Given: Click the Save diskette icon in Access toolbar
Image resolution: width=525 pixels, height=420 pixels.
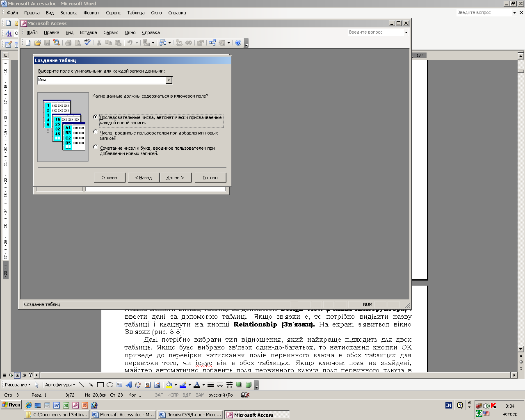Looking at the screenshot, I should [x=47, y=43].
